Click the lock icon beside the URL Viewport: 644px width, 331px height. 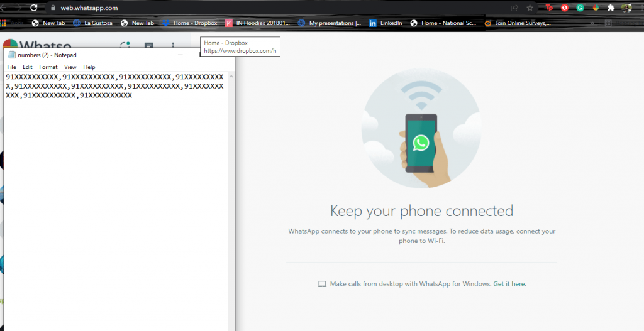tap(53, 8)
